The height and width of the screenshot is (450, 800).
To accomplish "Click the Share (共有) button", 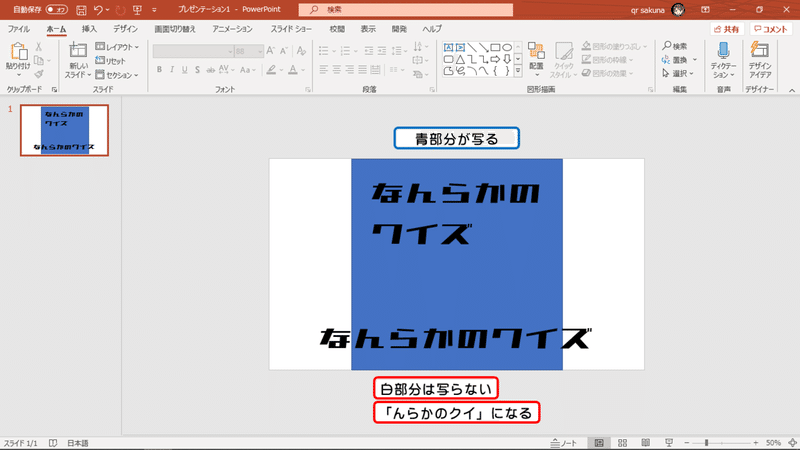I will 726,29.
